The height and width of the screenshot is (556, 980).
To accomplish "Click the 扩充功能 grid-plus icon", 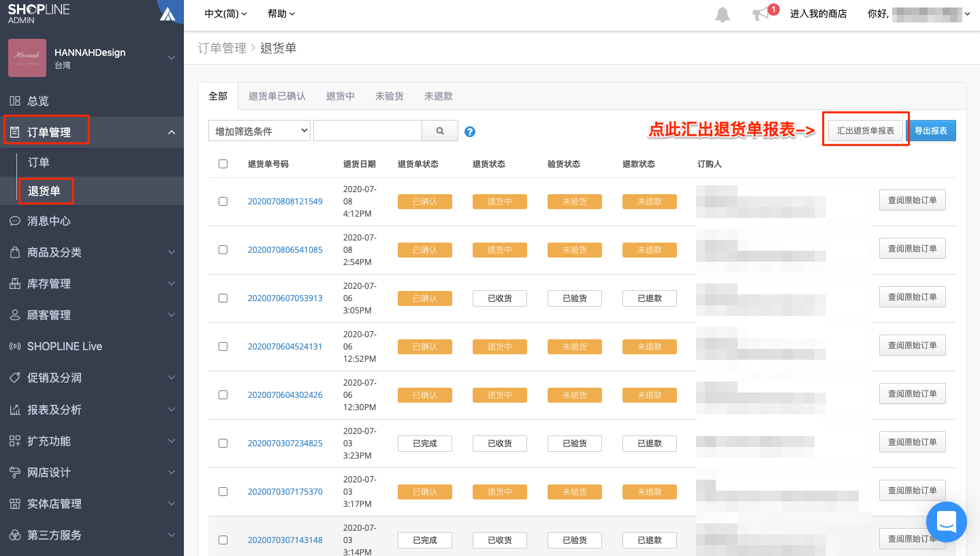I will pos(14,441).
